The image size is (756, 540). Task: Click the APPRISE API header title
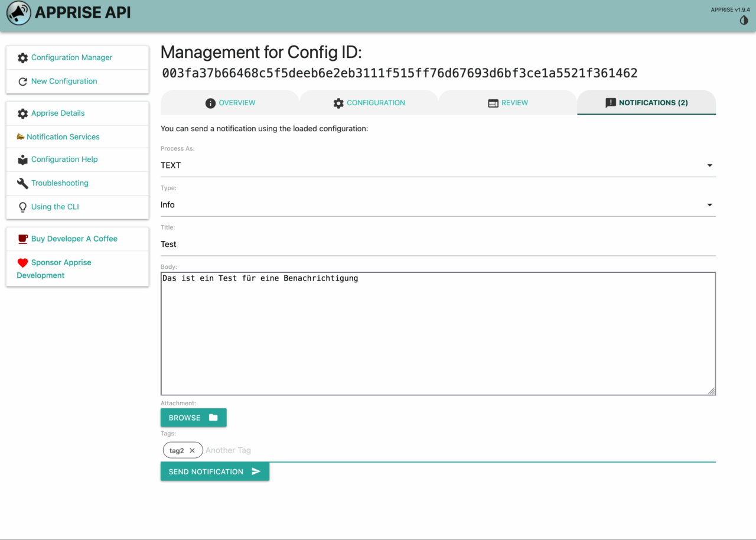point(83,12)
